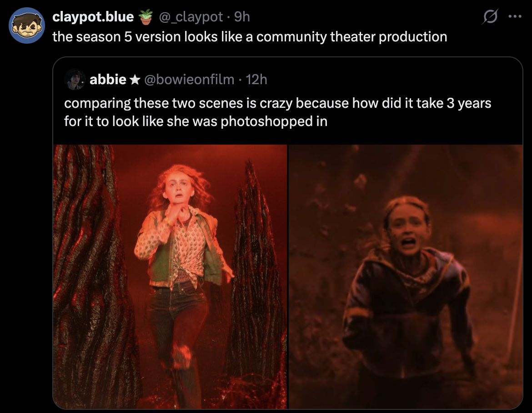Open the @bowieonfilm handle
Viewport: 532px width, 413px height.
(x=189, y=80)
